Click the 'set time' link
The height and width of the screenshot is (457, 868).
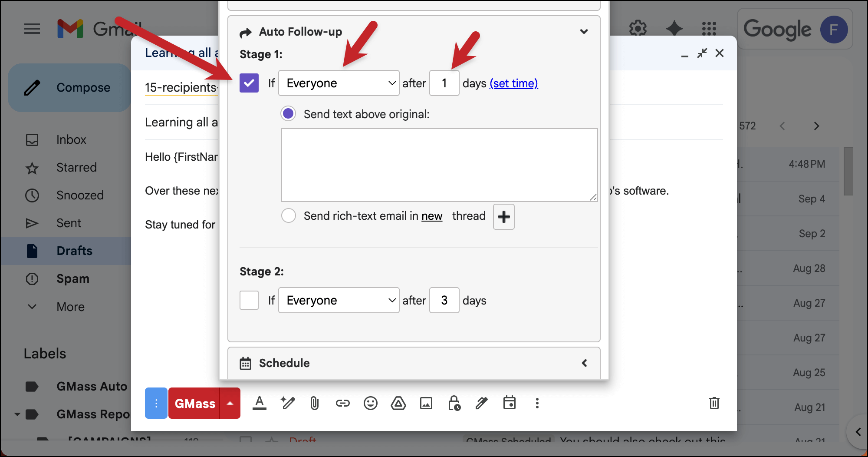513,83
